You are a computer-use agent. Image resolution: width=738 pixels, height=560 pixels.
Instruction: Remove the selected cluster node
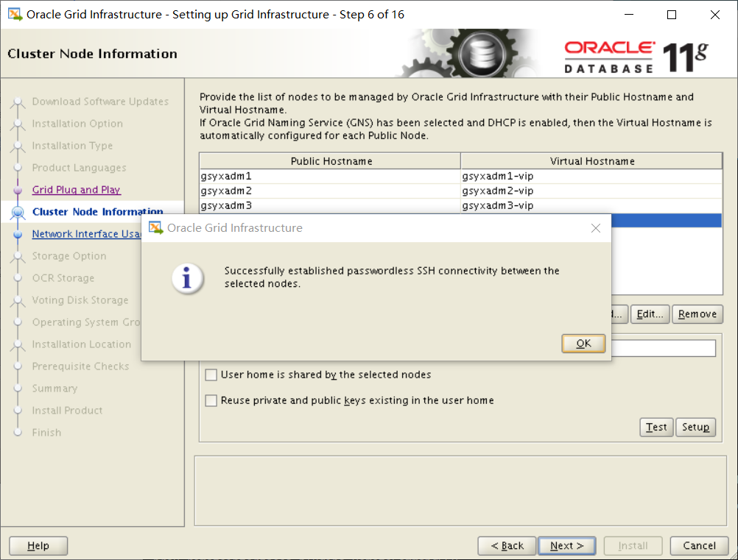pos(697,314)
